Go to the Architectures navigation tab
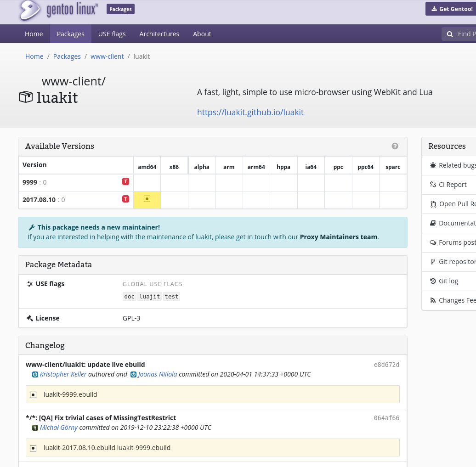Screen dimensions: 476x467 pyautogui.click(x=159, y=34)
